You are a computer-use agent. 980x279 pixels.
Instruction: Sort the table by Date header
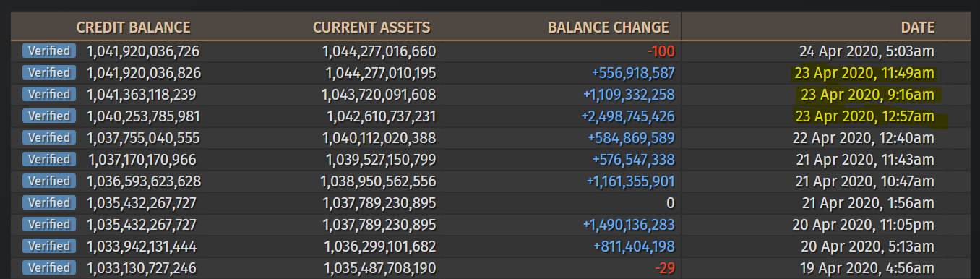click(x=918, y=28)
